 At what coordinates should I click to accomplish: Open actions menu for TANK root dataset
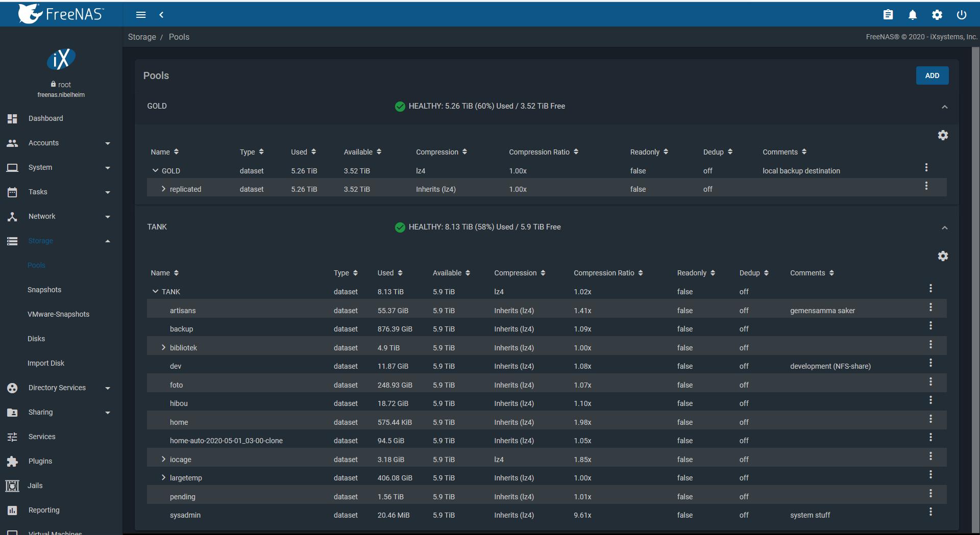click(930, 288)
